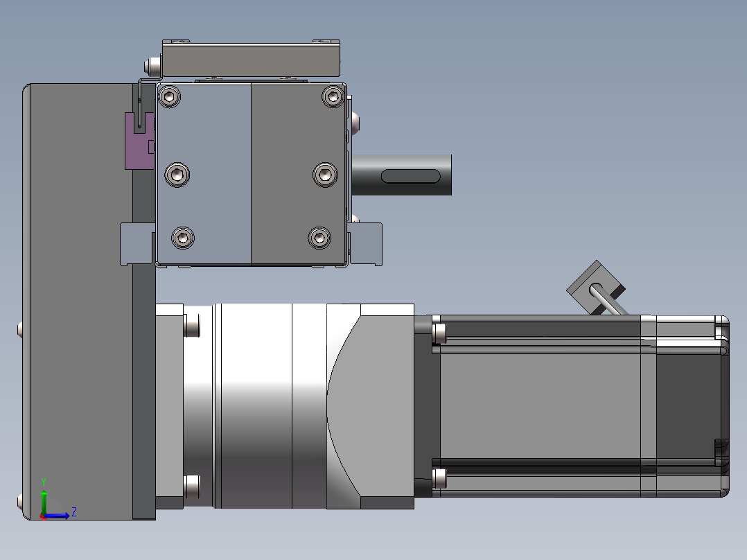The width and height of the screenshot is (747, 560).
Task: Select the servo motor's main body
Action: pos(541,406)
